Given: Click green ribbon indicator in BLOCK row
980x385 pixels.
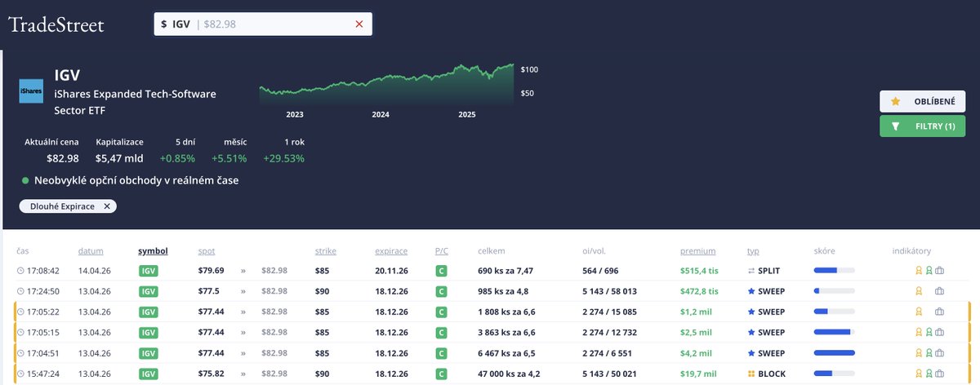Looking at the screenshot, I should click(x=929, y=374).
